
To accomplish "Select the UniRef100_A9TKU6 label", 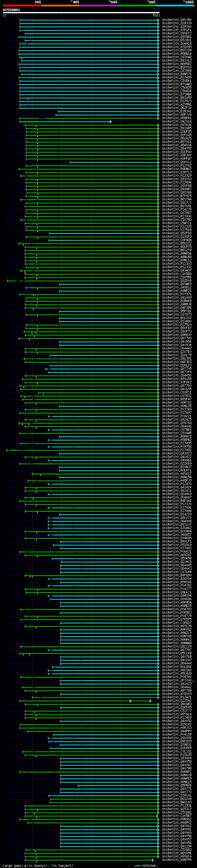I will pyautogui.click(x=177, y=125).
